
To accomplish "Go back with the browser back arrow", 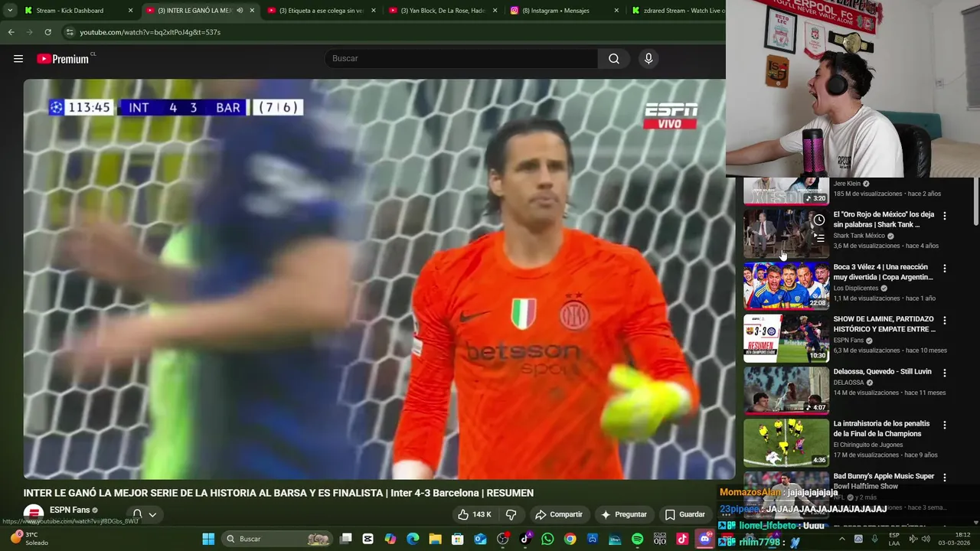I will 11,32.
